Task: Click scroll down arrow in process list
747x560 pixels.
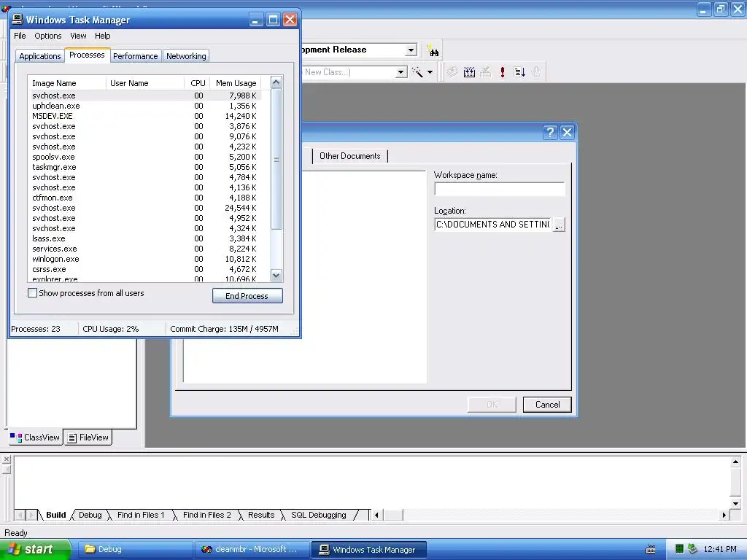Action: [276, 275]
